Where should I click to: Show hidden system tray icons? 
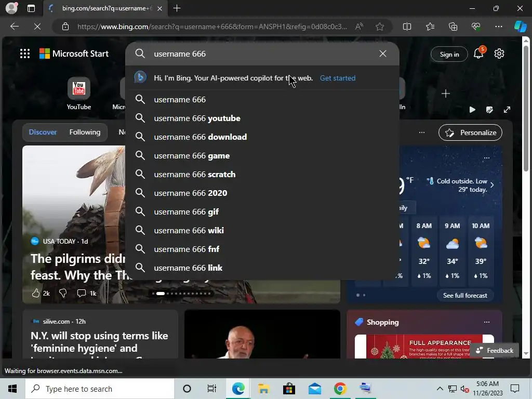(x=440, y=389)
